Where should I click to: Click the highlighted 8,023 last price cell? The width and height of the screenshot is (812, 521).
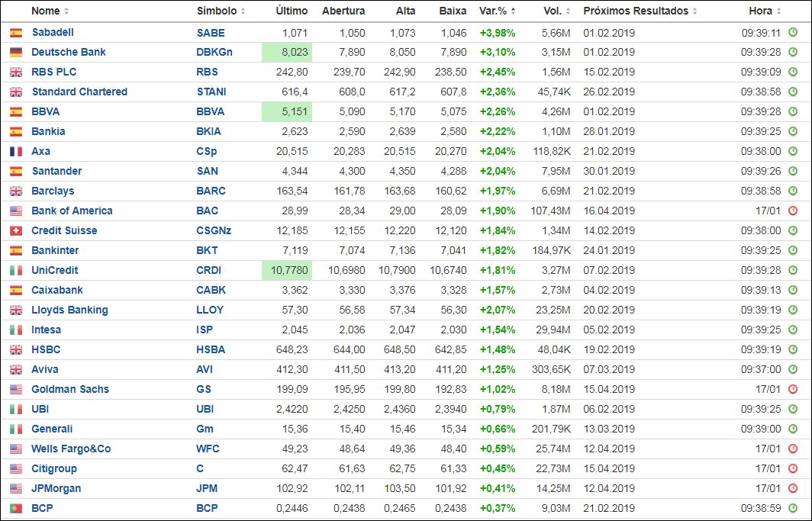tap(287, 53)
